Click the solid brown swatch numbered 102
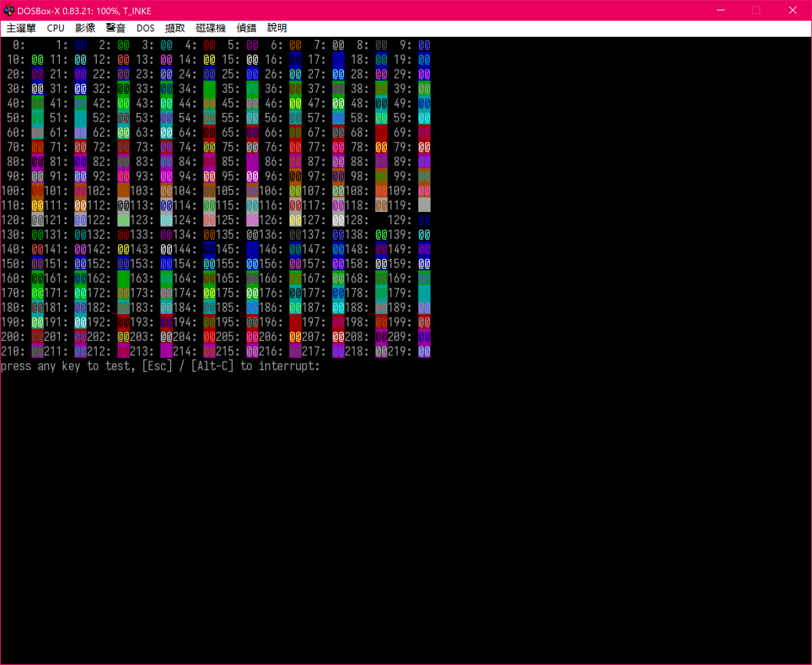The width and height of the screenshot is (812, 665). [x=123, y=190]
